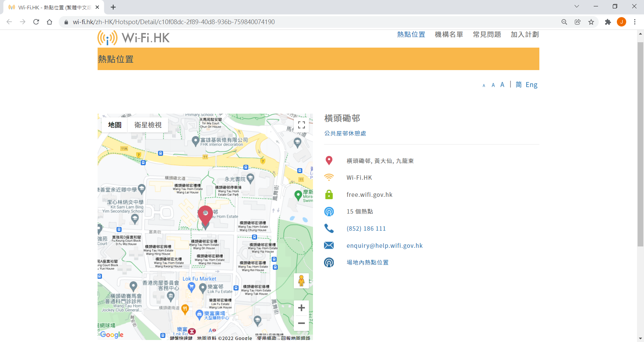Screen dimensions: 644x342
Task: Open 回報地圖錯誤 link
Action: pos(296,338)
